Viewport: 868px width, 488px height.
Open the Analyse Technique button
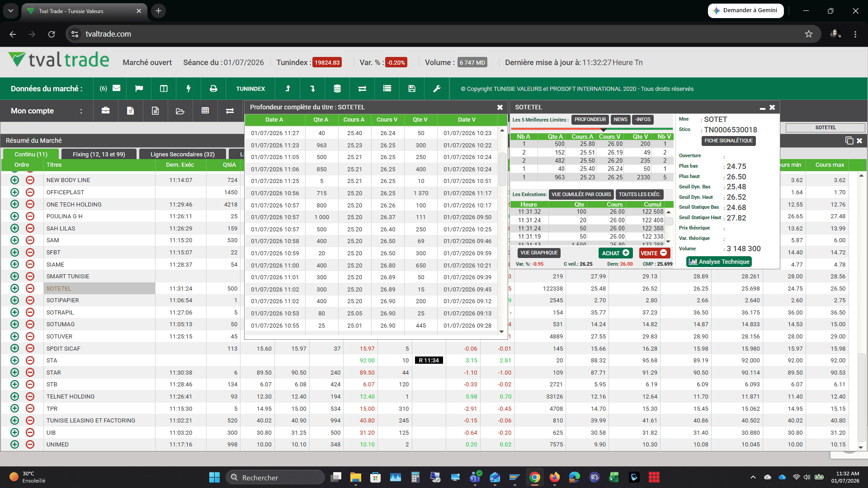[719, 262]
